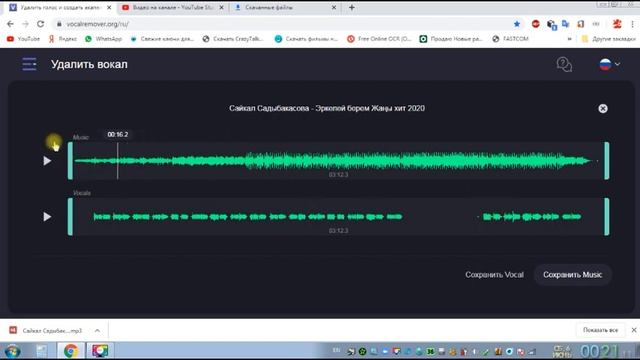Close the Скачанные файлы tab
The height and width of the screenshot is (360, 640).
coord(333,7)
